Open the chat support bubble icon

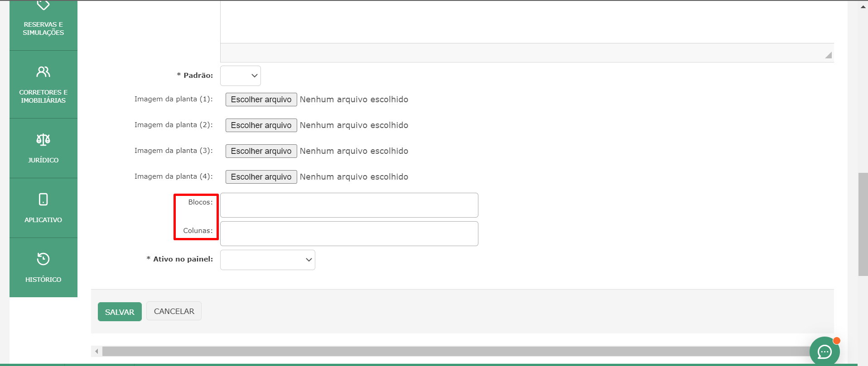tap(825, 351)
